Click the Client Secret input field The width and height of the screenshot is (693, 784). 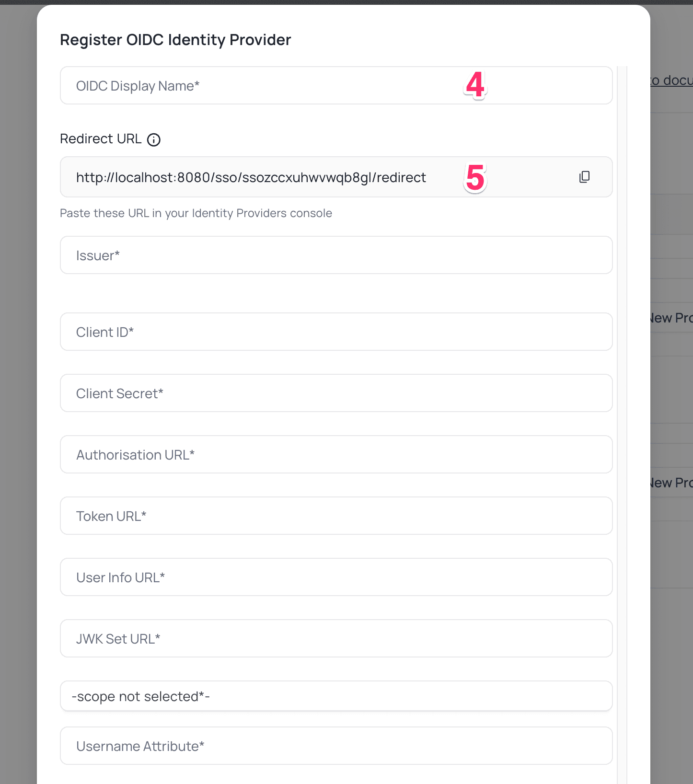pos(335,393)
